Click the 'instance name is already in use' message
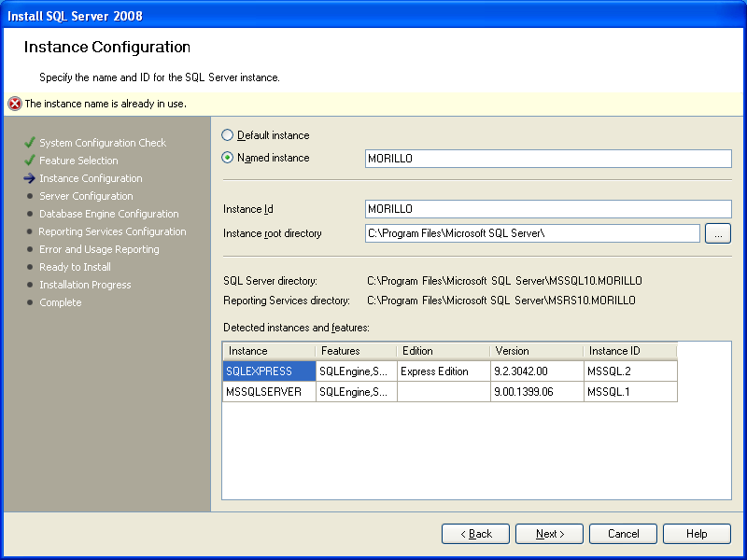 pos(106,104)
